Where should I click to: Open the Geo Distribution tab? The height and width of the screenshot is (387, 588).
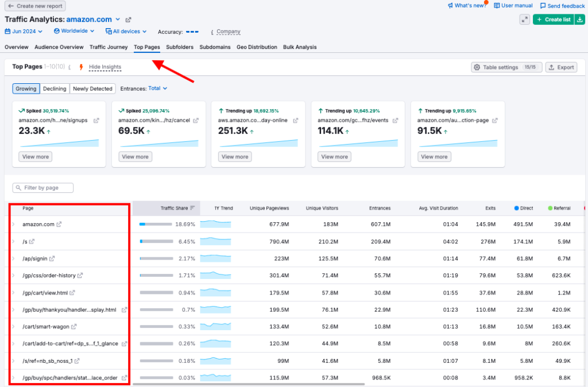point(257,47)
